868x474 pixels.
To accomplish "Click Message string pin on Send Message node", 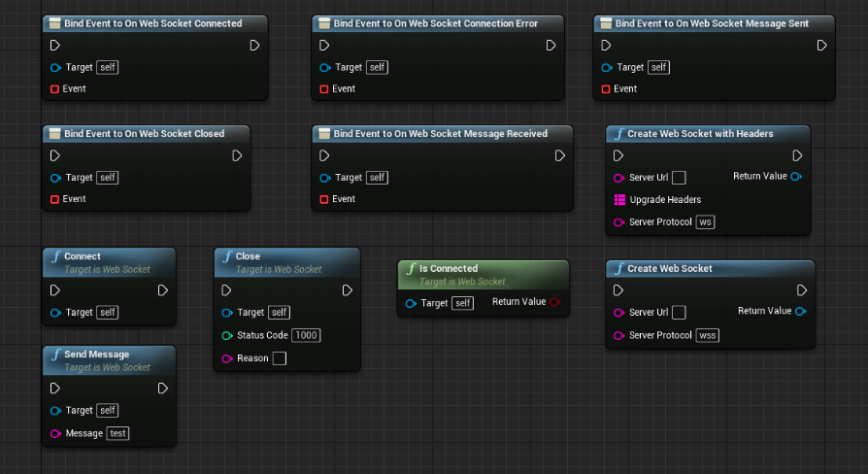I will pyautogui.click(x=55, y=433).
